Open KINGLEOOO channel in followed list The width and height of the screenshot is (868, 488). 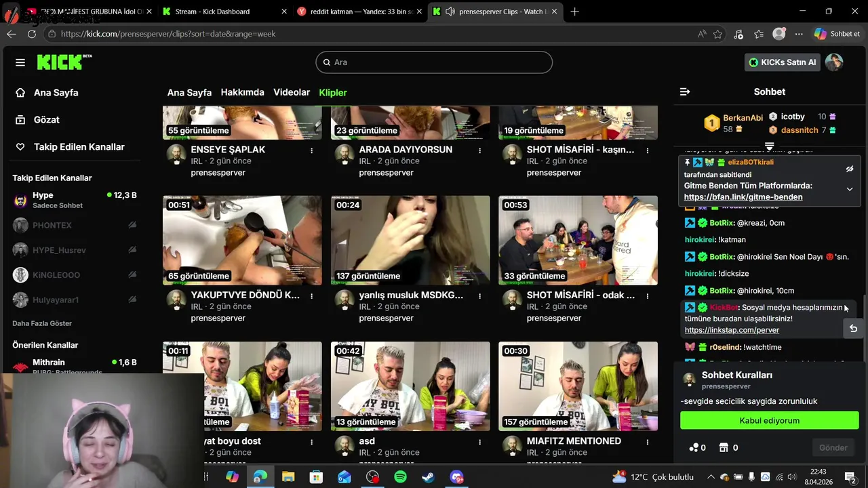click(75, 275)
